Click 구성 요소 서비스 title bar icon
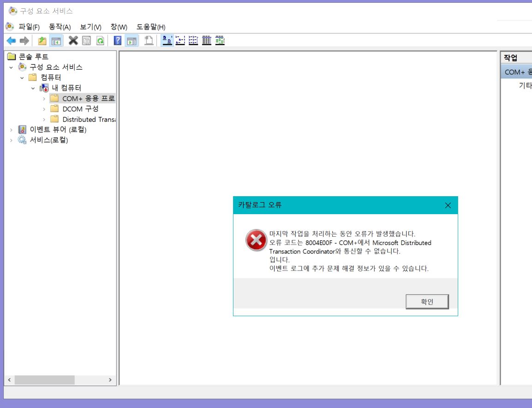The image size is (532, 408). 12,11
